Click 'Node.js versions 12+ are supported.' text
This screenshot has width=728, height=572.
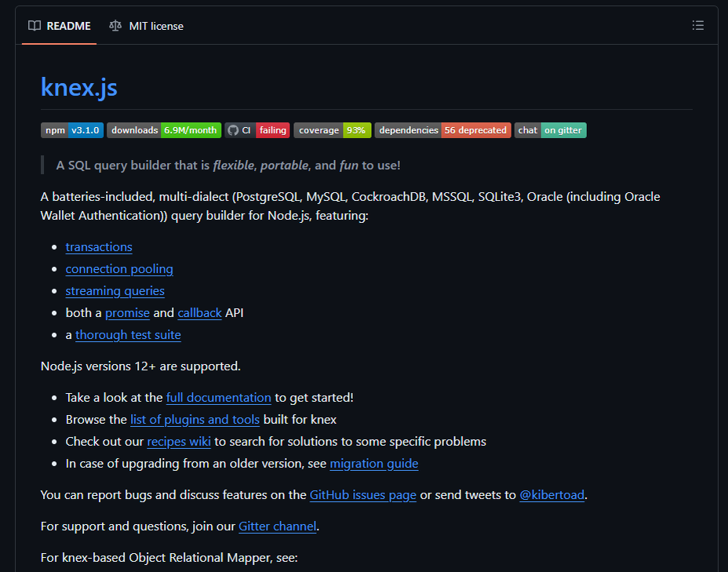pos(140,366)
